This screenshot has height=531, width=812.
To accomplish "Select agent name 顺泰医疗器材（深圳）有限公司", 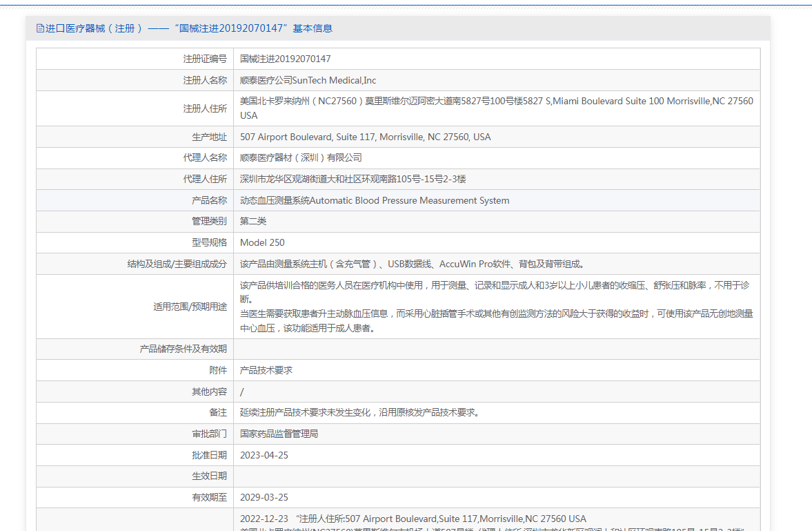I will pyautogui.click(x=301, y=158).
